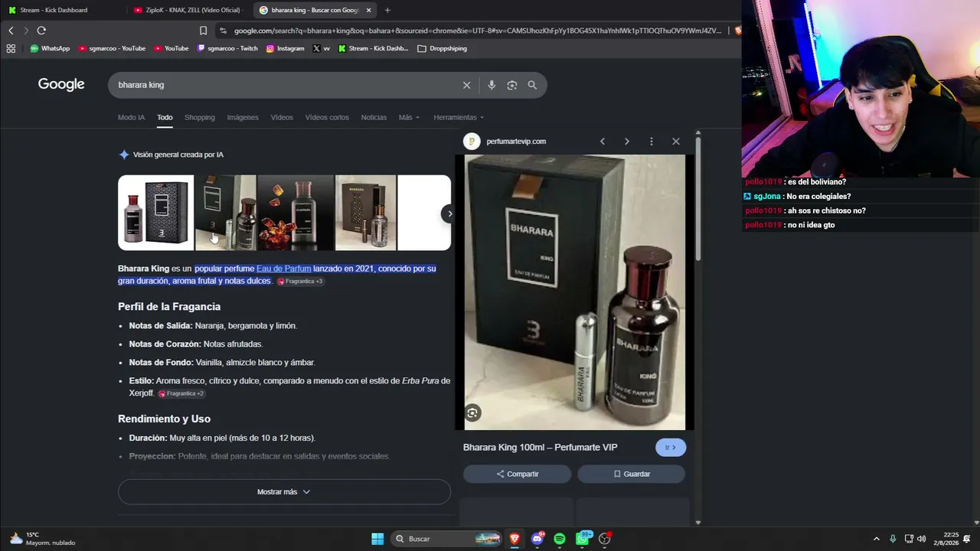Expand the AI overview with Mostrar más
Viewport: 980px width, 551px height.
coord(284,492)
